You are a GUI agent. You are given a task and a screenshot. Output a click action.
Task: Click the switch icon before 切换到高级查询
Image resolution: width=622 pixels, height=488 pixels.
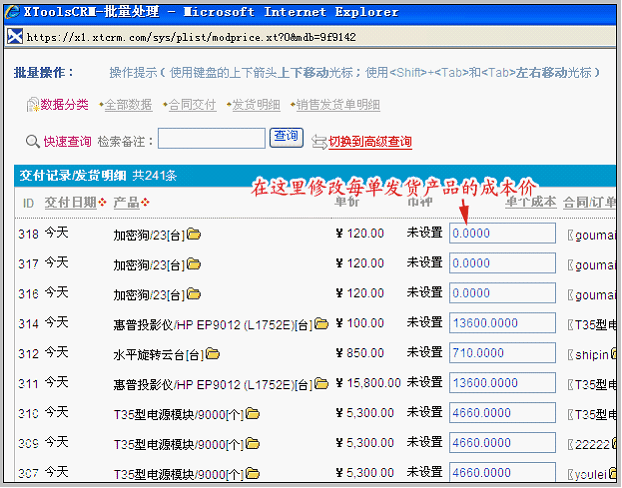(319, 142)
